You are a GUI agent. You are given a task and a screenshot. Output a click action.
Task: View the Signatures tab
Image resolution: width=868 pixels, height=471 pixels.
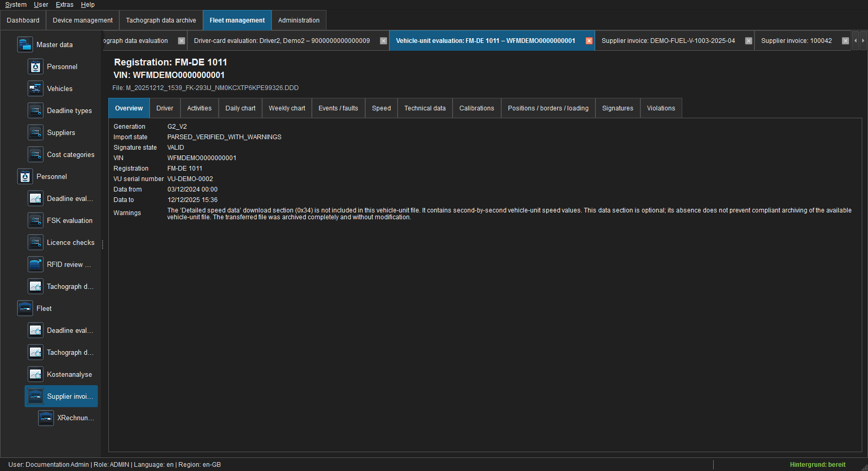617,108
